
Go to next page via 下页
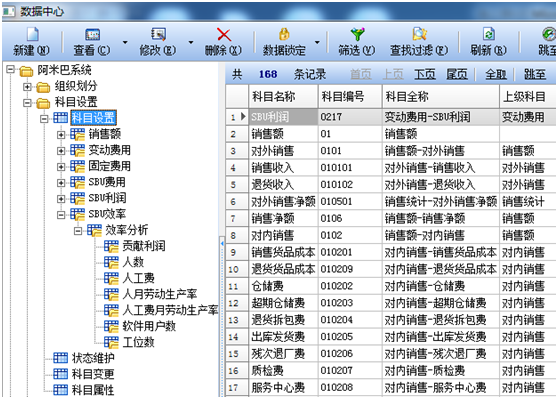(425, 74)
